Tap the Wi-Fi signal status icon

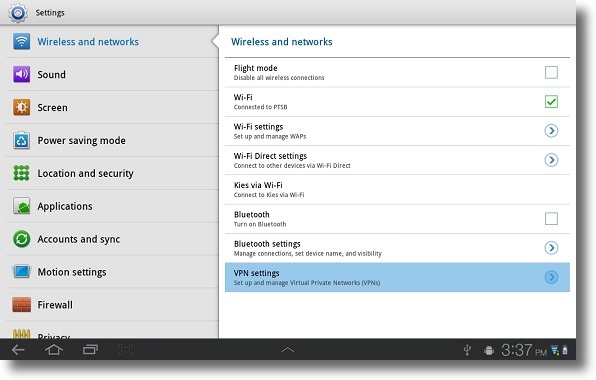coord(555,350)
